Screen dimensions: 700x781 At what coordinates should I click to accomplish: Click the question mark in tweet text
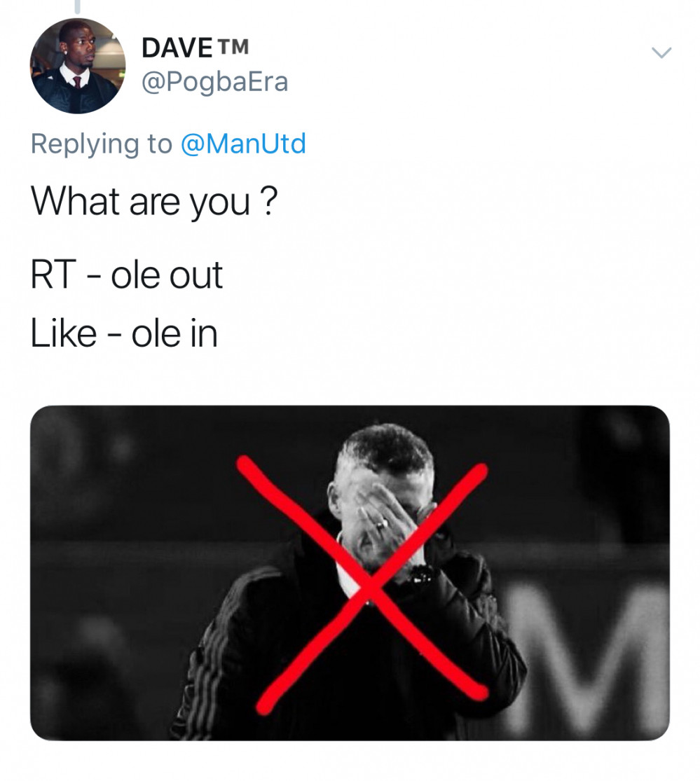click(x=267, y=202)
